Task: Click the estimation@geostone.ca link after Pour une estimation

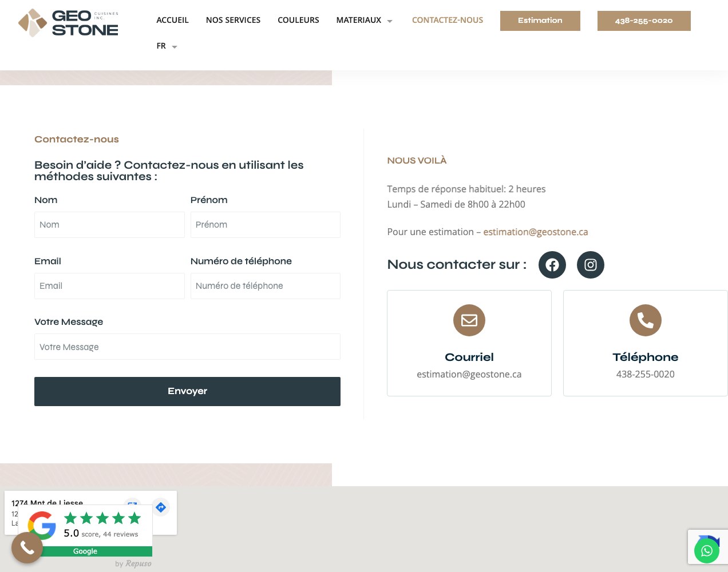Action: click(x=536, y=232)
